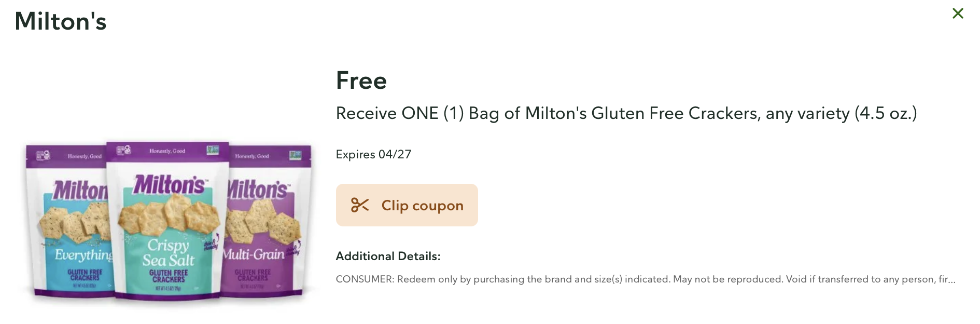Screen dimensions: 980x324
Task: Click the Free offer heading
Action: [361, 81]
